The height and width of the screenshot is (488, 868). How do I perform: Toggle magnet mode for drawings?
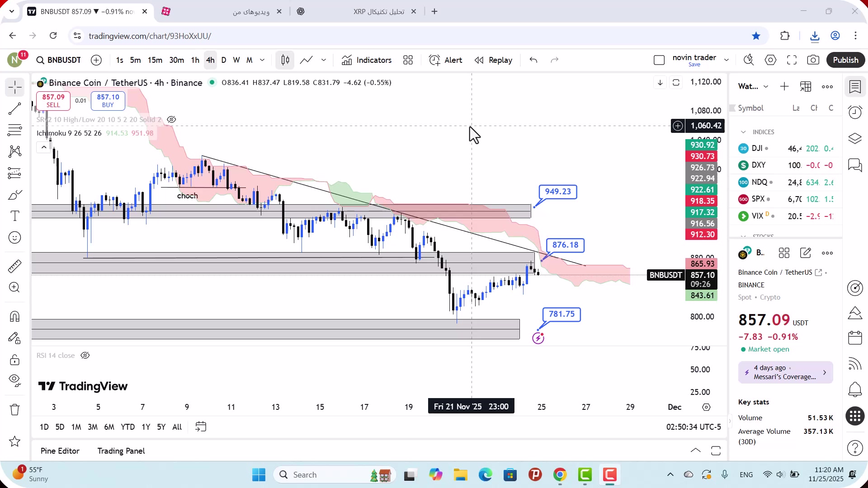(x=14, y=316)
